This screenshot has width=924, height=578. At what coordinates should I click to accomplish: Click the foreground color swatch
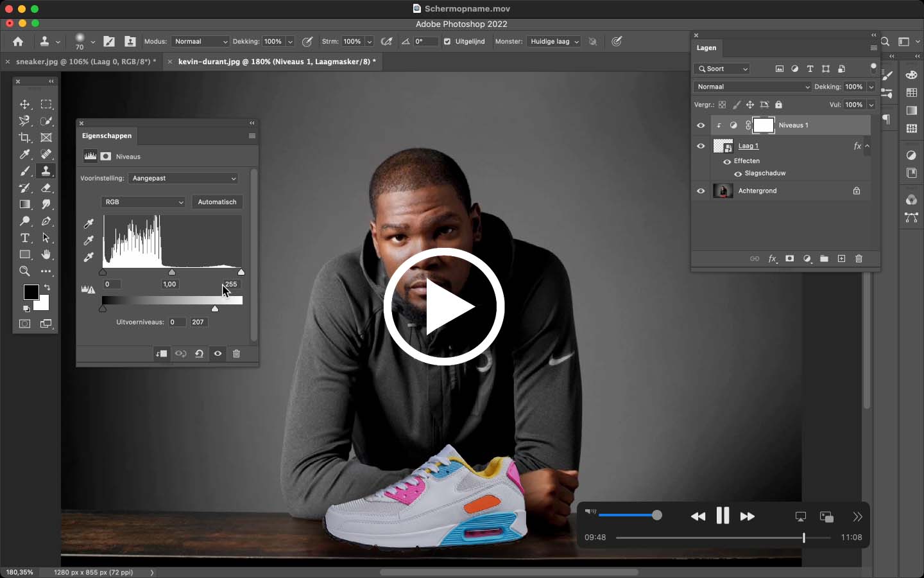[31, 292]
